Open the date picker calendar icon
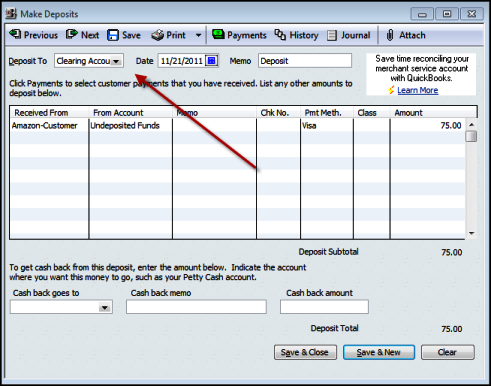Screen dimensions: 491x386 coord(212,61)
